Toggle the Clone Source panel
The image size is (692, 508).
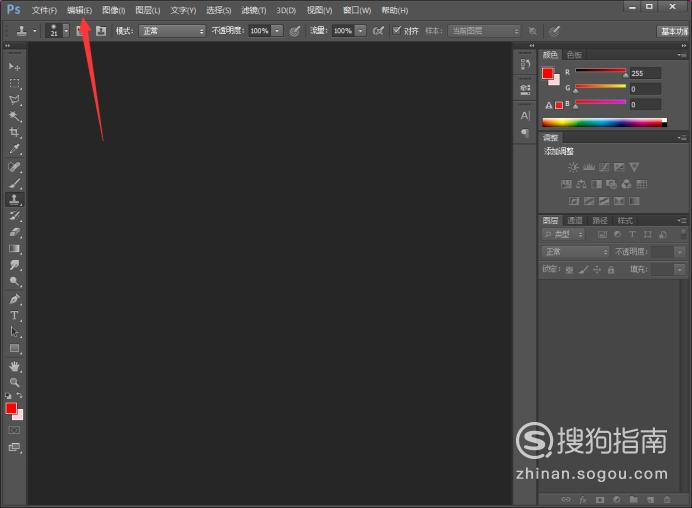click(x=101, y=30)
